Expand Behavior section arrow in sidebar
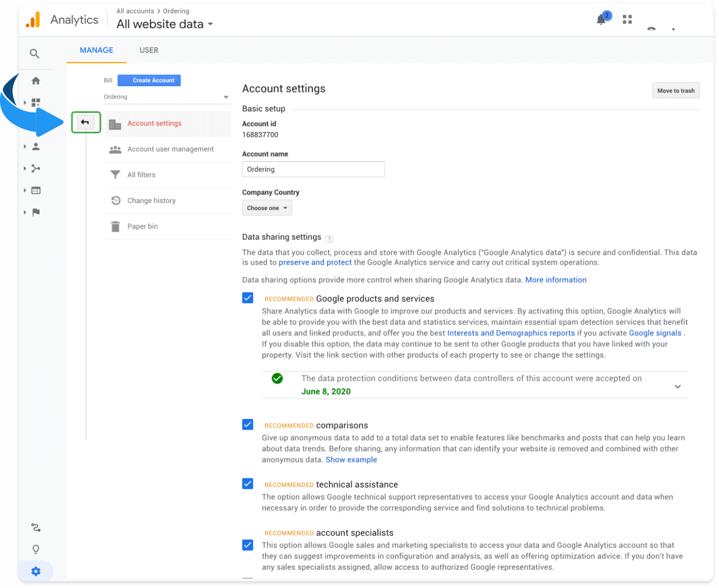Image resolution: width=719 pixels, height=588 pixels. [x=25, y=191]
